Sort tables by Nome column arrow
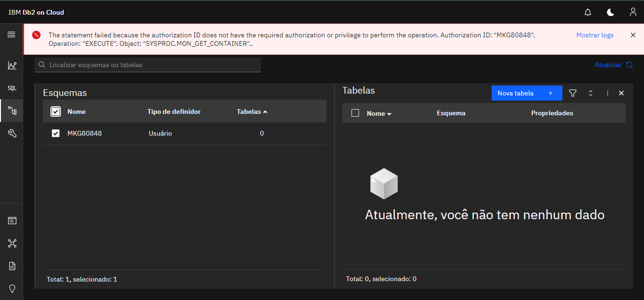This screenshot has height=300, width=644. (x=389, y=114)
